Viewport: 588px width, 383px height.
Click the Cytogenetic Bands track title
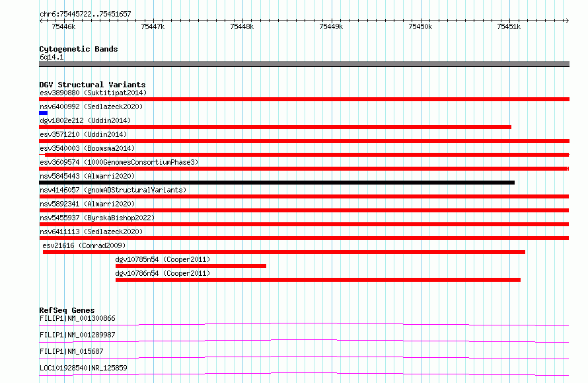pyautogui.click(x=79, y=49)
